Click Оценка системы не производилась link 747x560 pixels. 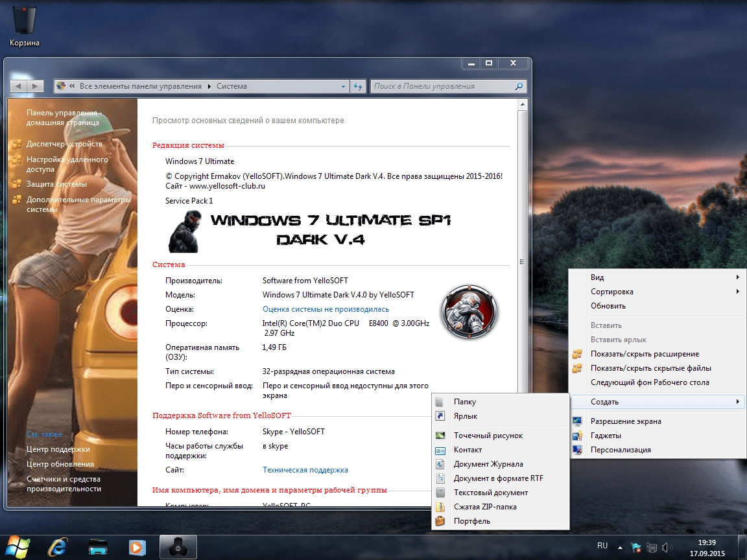point(326,309)
